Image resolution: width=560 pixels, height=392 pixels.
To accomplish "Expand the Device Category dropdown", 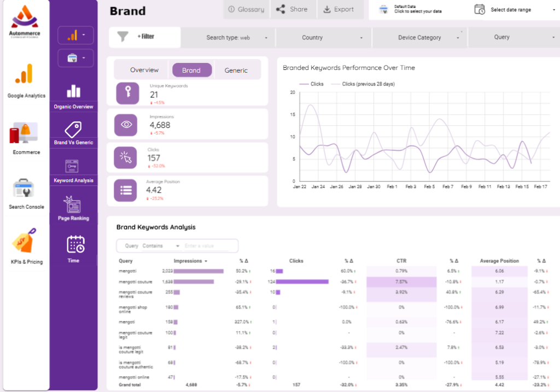I will point(419,38).
